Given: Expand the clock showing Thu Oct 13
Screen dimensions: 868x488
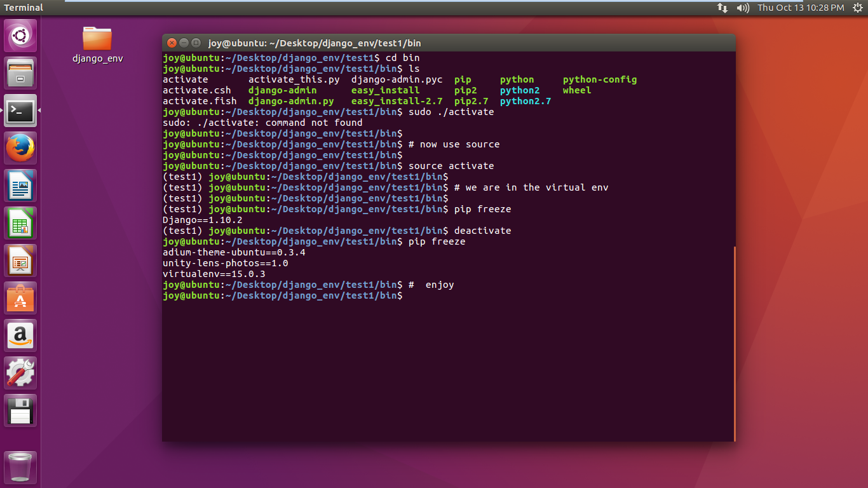Looking at the screenshot, I should pyautogui.click(x=800, y=8).
